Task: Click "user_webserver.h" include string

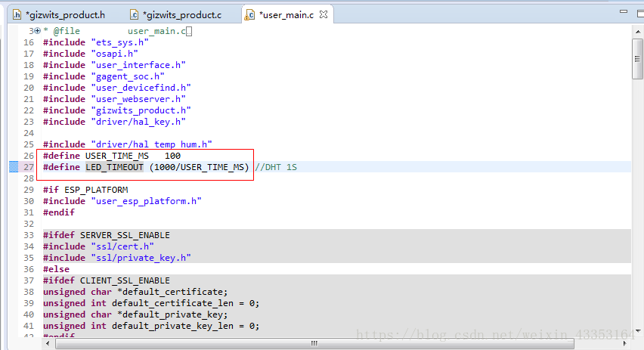Action: pos(138,99)
